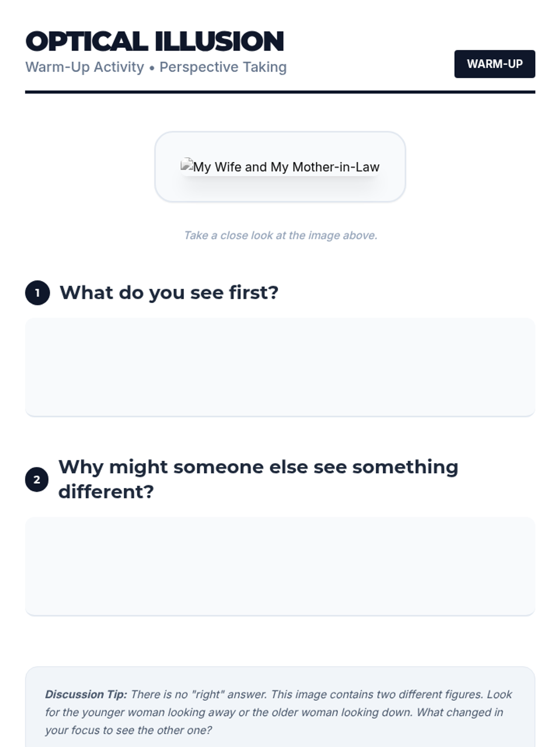Click the "My Wife and My Mother-in-Law" image text
The height and width of the screenshot is (747, 560).
coord(286,167)
